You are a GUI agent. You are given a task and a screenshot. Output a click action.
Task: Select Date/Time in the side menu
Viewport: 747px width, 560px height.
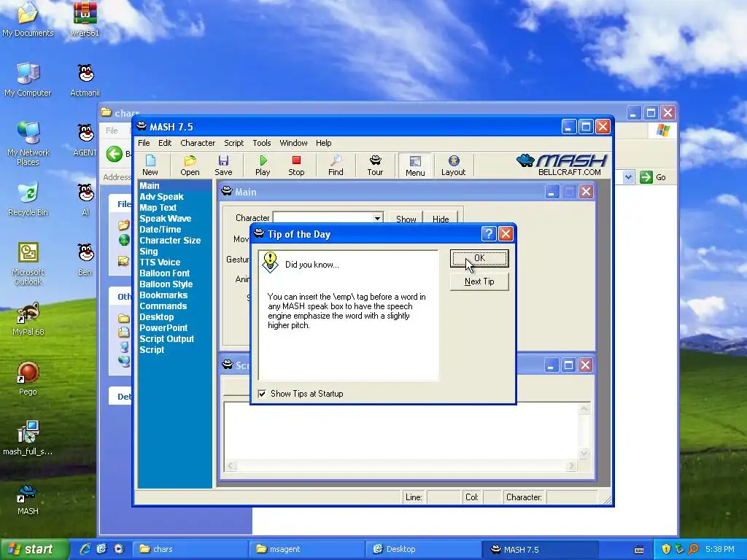pos(160,230)
